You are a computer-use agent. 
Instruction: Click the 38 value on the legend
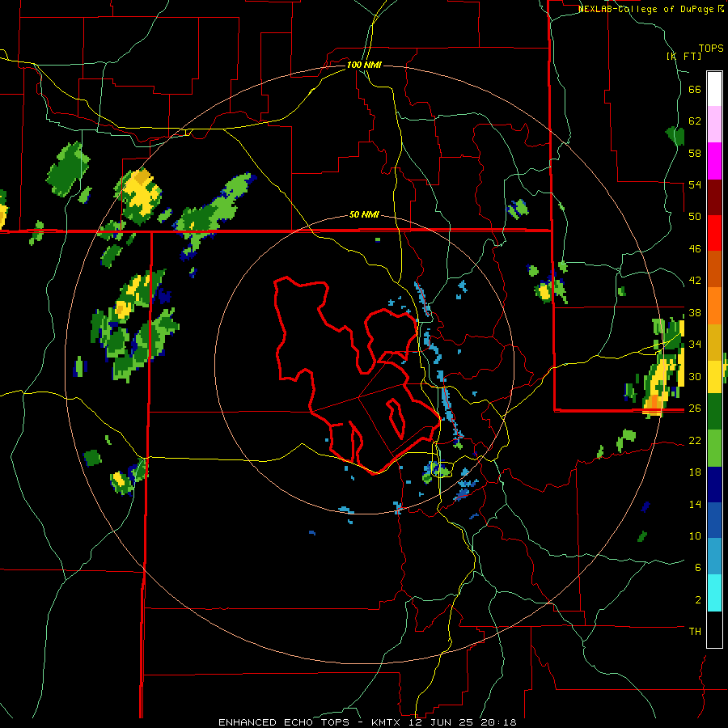[x=695, y=312]
